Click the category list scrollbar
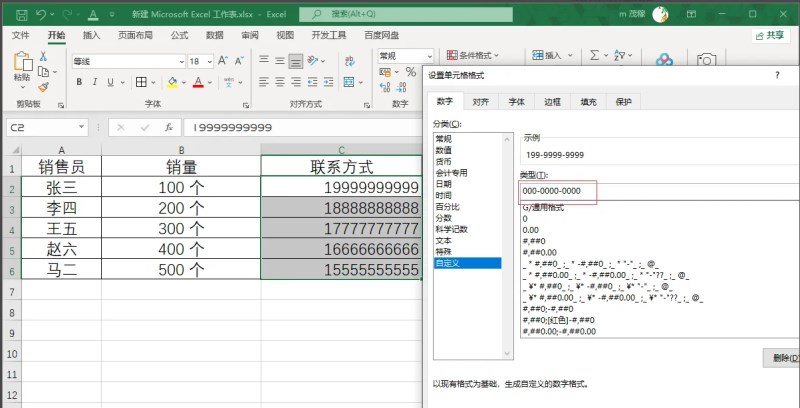 (507, 246)
